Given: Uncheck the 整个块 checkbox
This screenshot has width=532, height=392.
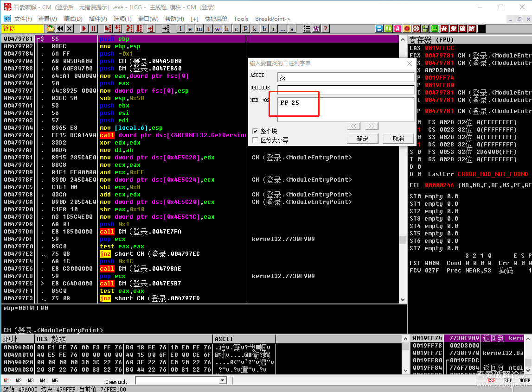Looking at the screenshot, I should [x=255, y=131].
